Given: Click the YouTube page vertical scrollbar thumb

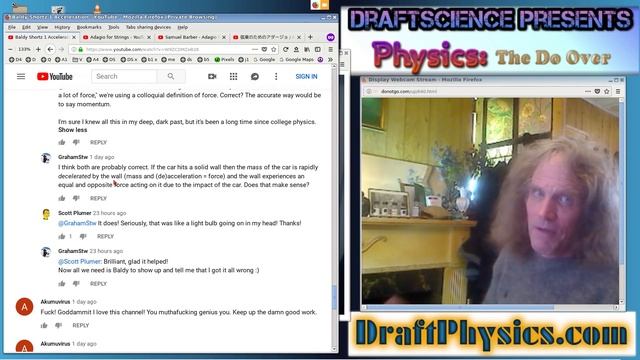Looking at the screenshot, I should click(x=334, y=297).
